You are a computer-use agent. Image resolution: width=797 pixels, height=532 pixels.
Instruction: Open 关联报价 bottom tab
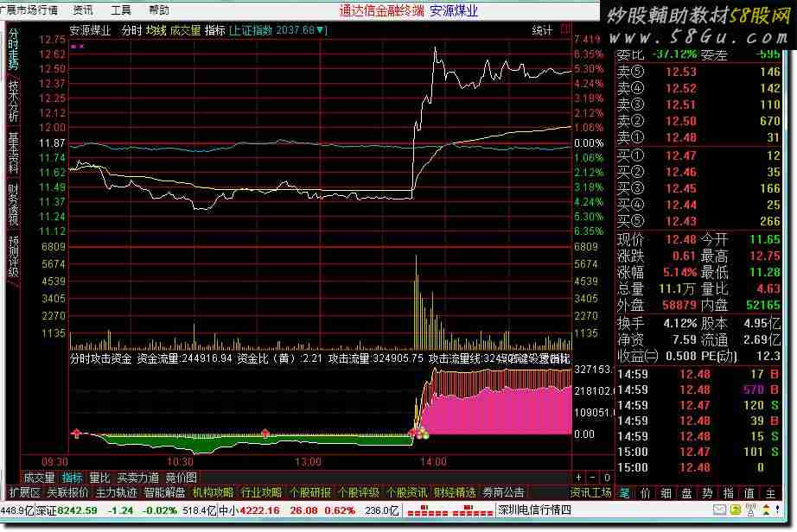[67, 492]
